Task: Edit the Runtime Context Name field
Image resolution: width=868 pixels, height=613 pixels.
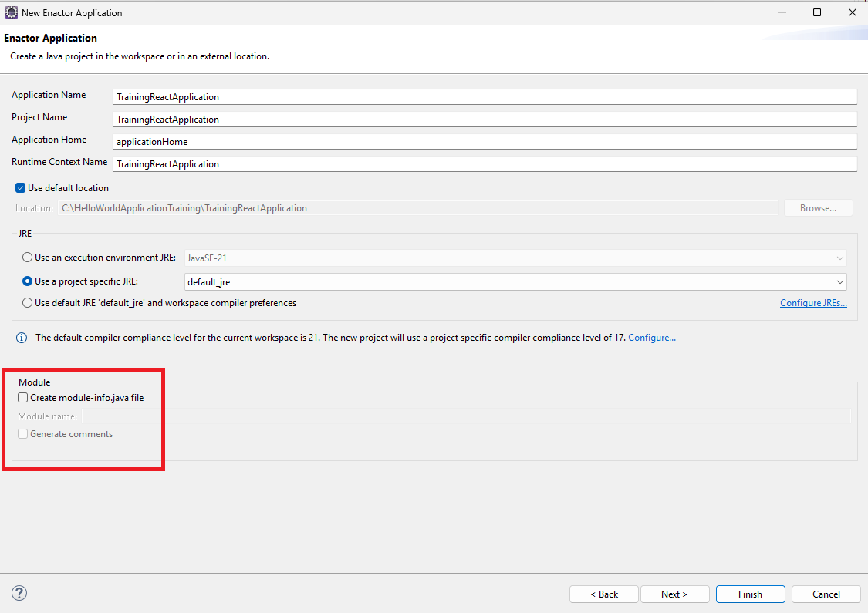Action: point(485,164)
